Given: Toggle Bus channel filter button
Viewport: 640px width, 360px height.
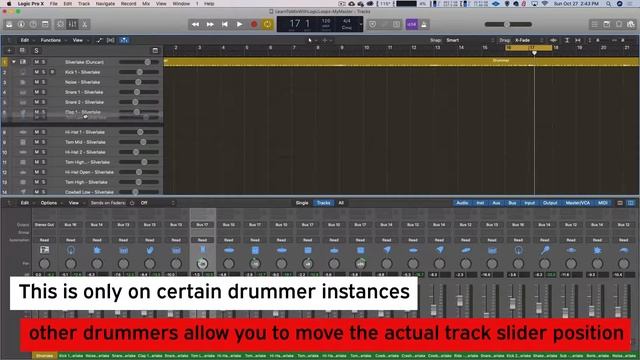Looking at the screenshot, I should pos(512,203).
